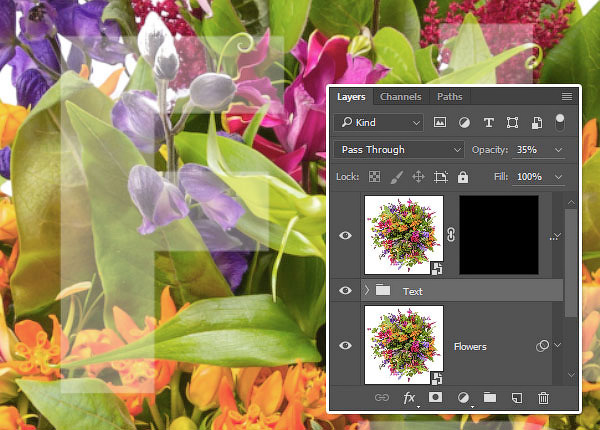Open Opacity slider dropdown arrow
The image size is (600, 430).
click(x=558, y=150)
